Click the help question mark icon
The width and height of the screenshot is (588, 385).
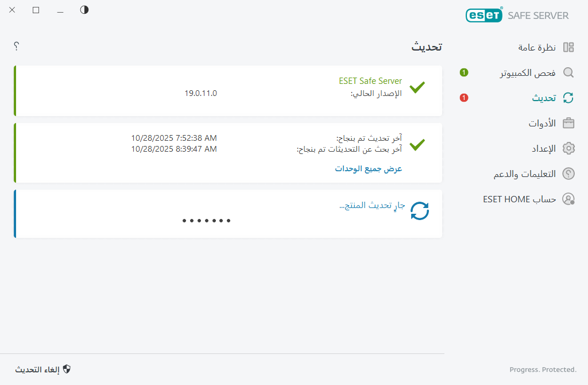[x=16, y=45]
